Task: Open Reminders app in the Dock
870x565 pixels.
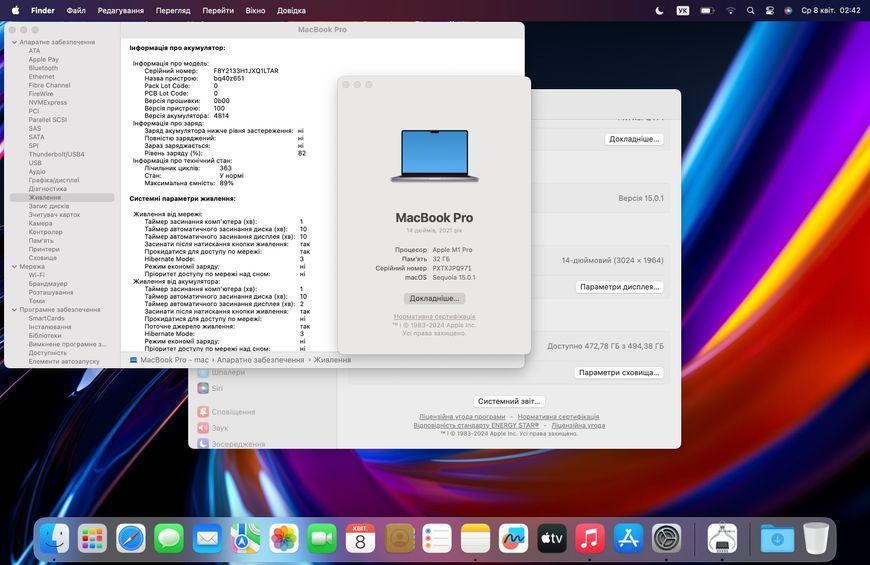Action: (437, 538)
